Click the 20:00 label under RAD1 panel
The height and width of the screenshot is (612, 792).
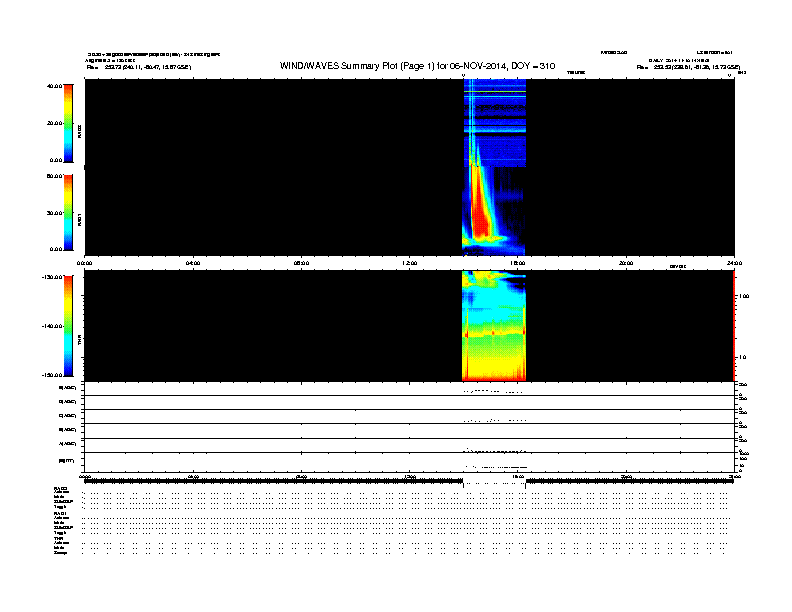point(626,263)
